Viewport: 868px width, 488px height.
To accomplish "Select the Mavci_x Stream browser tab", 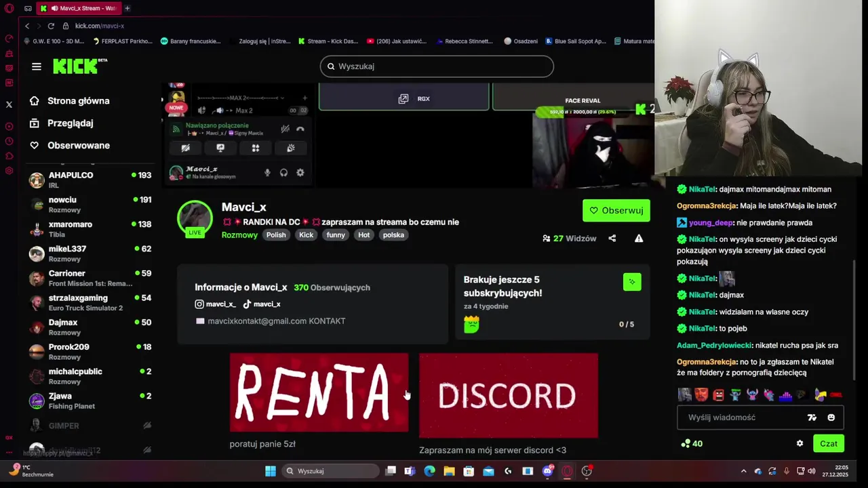I will click(79, 8).
